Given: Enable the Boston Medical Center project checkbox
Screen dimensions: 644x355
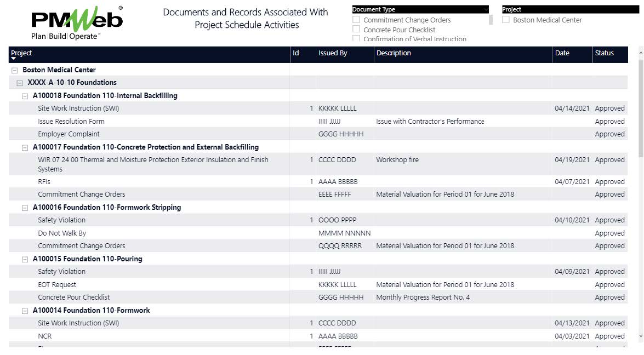Looking at the screenshot, I should 506,19.
